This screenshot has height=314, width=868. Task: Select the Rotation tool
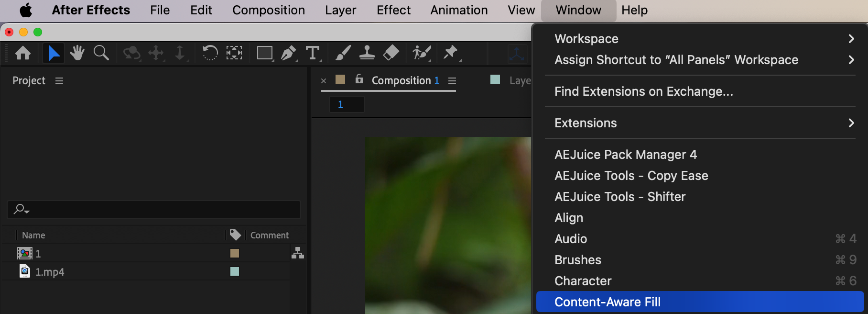click(x=210, y=53)
